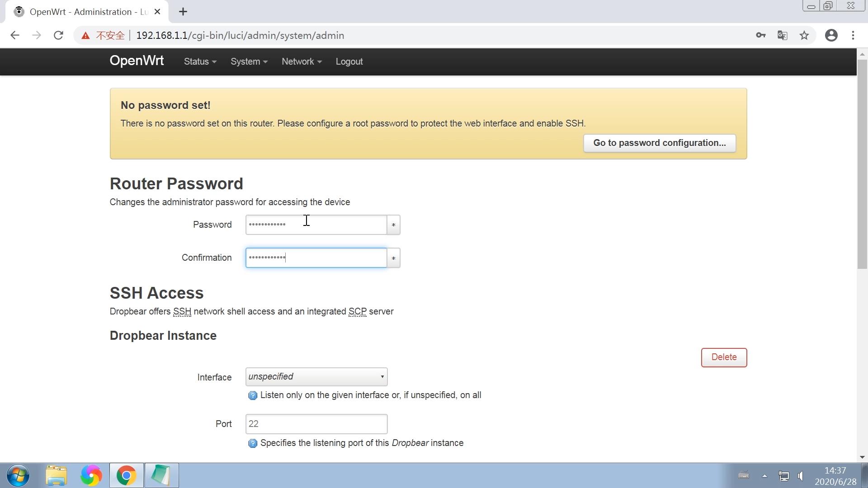The height and width of the screenshot is (488, 868).
Task: Click the saved passwords key icon
Action: [x=761, y=35]
